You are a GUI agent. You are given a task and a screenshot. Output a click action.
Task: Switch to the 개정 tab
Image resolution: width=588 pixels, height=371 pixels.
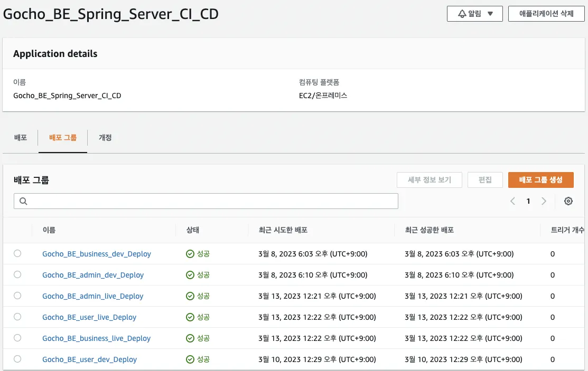coord(105,138)
